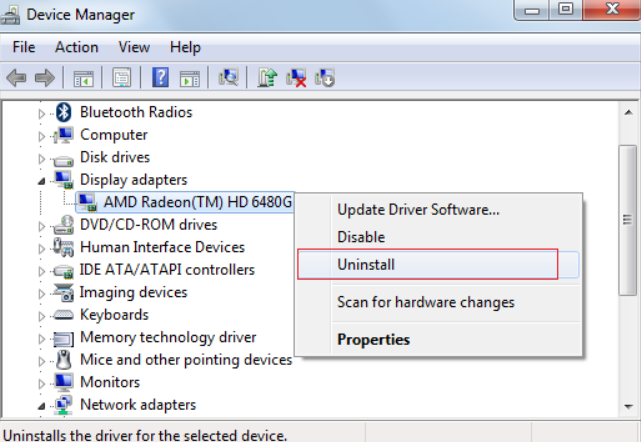Select Update Driver Software in context menu
Image resolution: width=641 pixels, height=442 pixels.
tap(418, 210)
